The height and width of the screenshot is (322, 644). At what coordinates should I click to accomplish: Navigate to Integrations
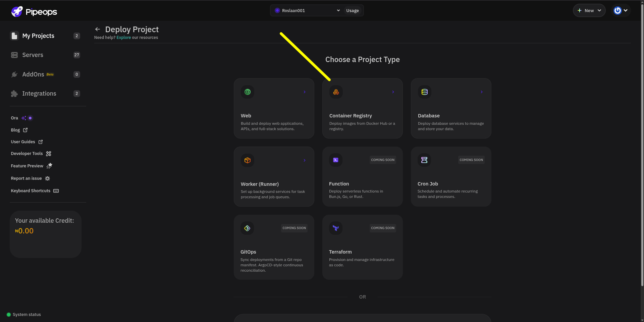tap(46, 94)
